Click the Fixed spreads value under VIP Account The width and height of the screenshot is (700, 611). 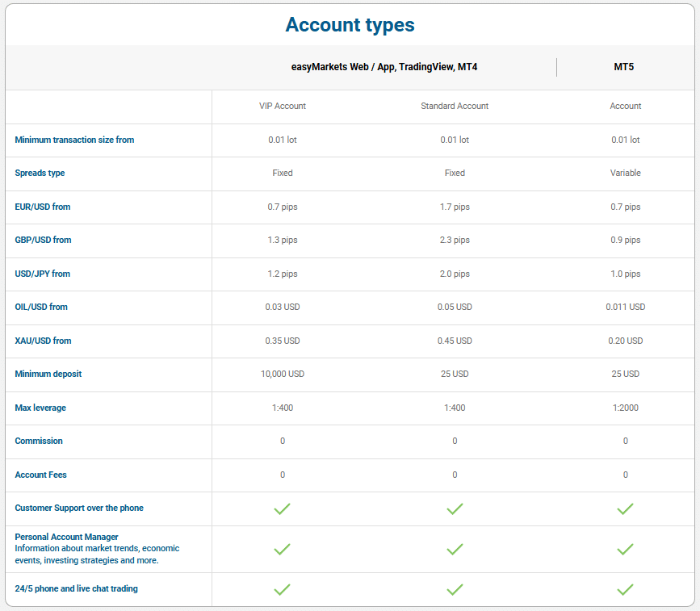tap(283, 173)
